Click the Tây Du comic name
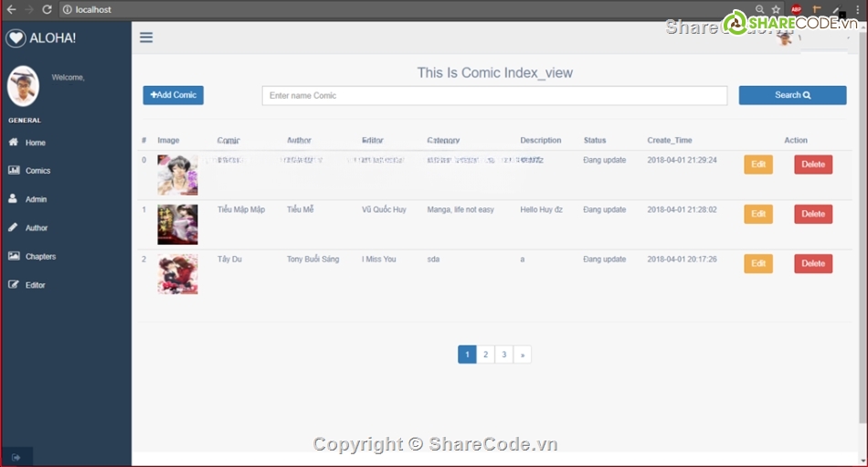Image resolution: width=868 pixels, height=467 pixels. pyautogui.click(x=229, y=259)
